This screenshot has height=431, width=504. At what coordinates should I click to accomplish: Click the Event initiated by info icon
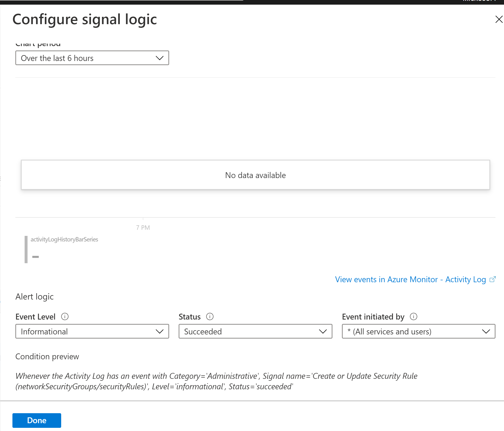pyautogui.click(x=414, y=317)
